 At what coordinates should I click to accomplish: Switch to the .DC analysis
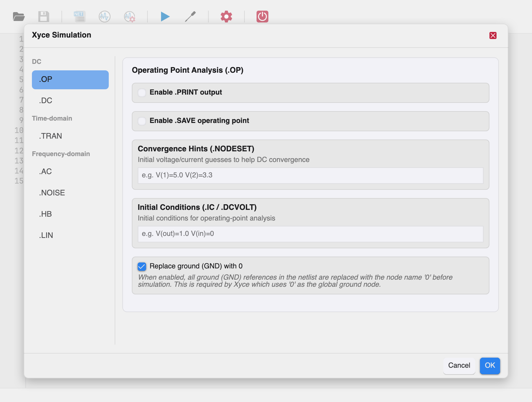tap(70, 101)
